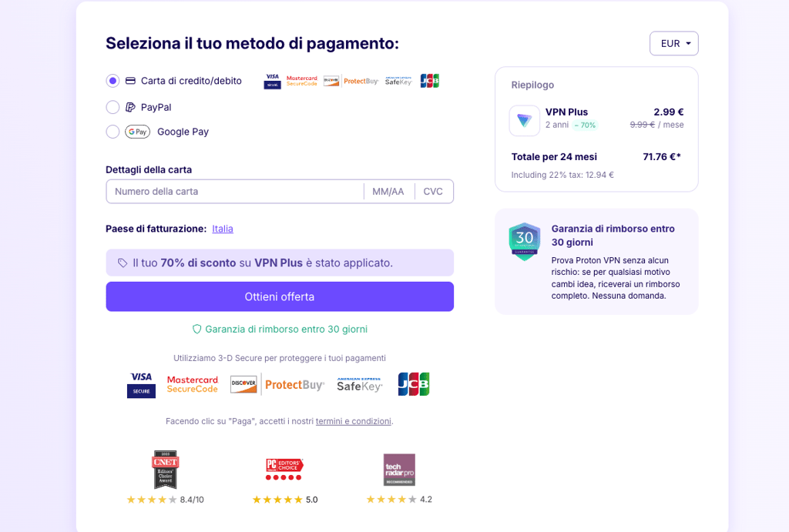
Task: Click small Visa Secure logo in payment row
Action: pos(272,81)
